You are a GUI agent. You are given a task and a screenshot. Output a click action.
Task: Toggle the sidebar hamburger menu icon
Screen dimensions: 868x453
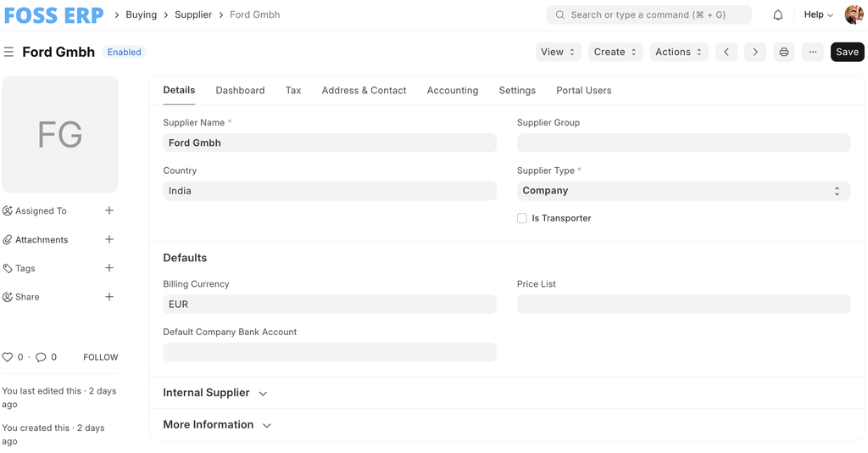pyautogui.click(x=8, y=52)
